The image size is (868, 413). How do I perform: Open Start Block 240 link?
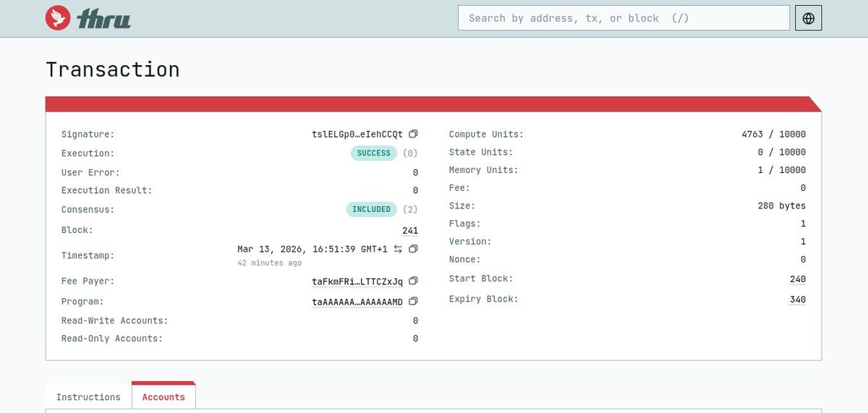click(x=798, y=279)
